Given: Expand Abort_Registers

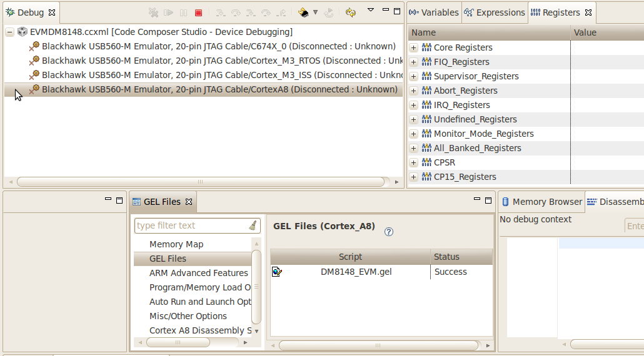Looking at the screenshot, I should [413, 91].
